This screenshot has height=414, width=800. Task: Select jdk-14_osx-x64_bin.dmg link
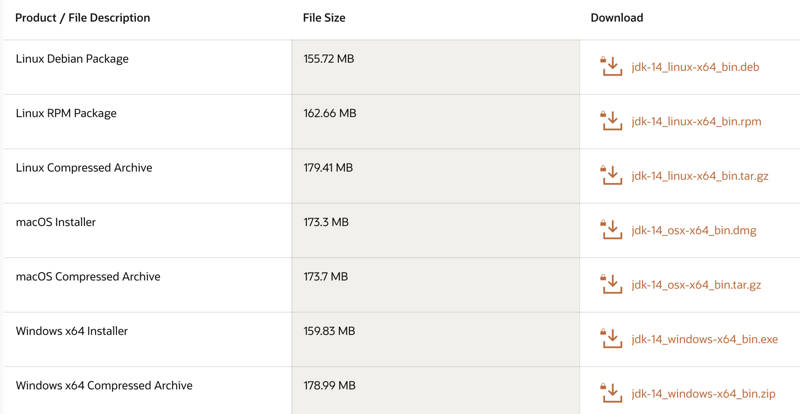pyautogui.click(x=694, y=231)
